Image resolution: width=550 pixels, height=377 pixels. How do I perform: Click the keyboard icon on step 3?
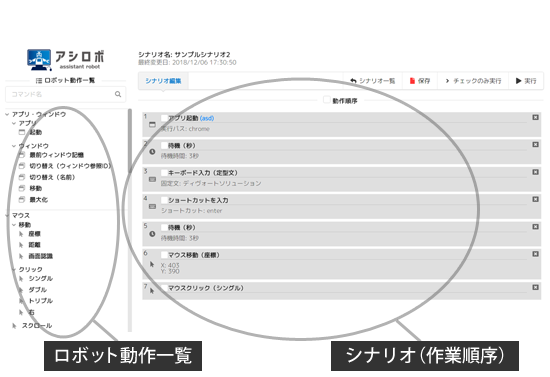152,179
